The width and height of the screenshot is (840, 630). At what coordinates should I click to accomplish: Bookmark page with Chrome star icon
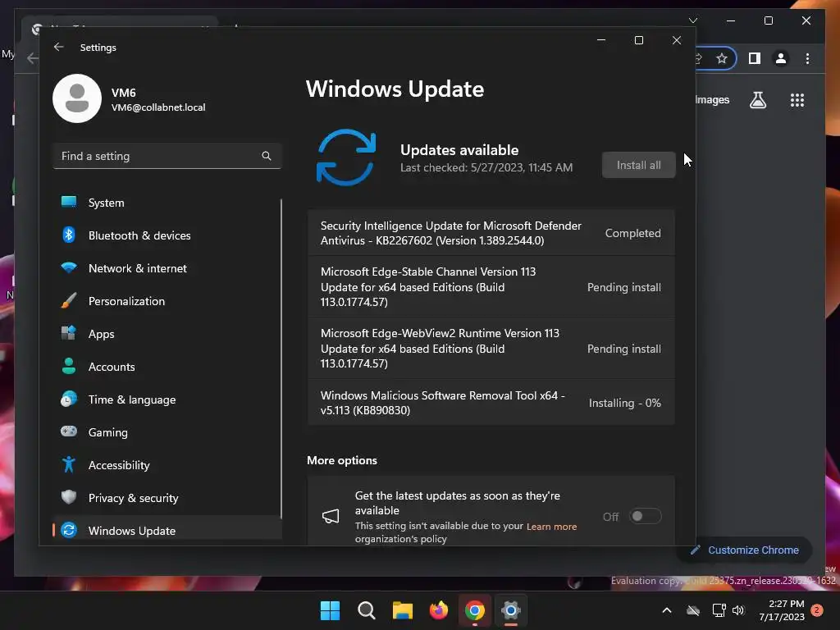pos(722,58)
